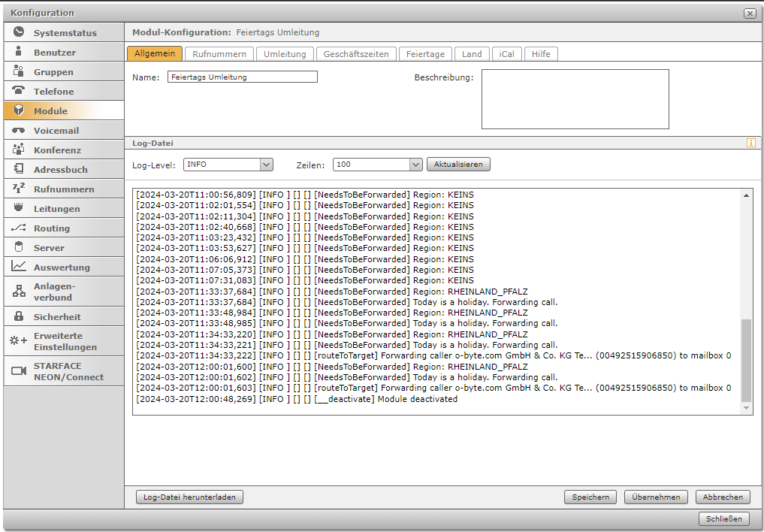Open the Feiertage tab
Image resolution: width=764 pixels, height=532 pixels.
point(425,54)
